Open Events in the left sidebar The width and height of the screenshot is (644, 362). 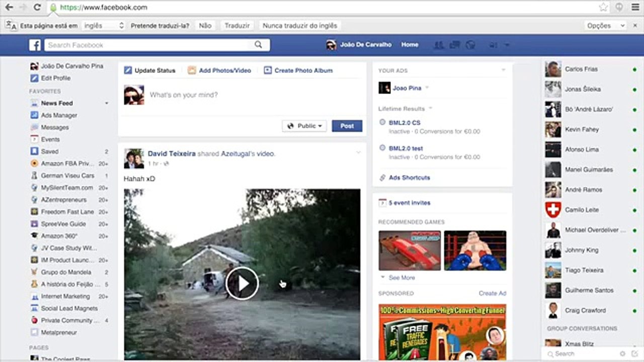(50, 139)
